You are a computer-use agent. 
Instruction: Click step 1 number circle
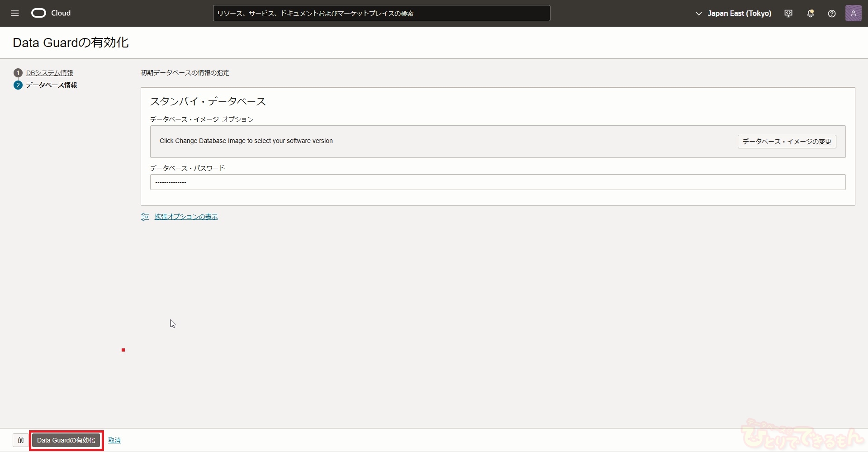tap(18, 73)
